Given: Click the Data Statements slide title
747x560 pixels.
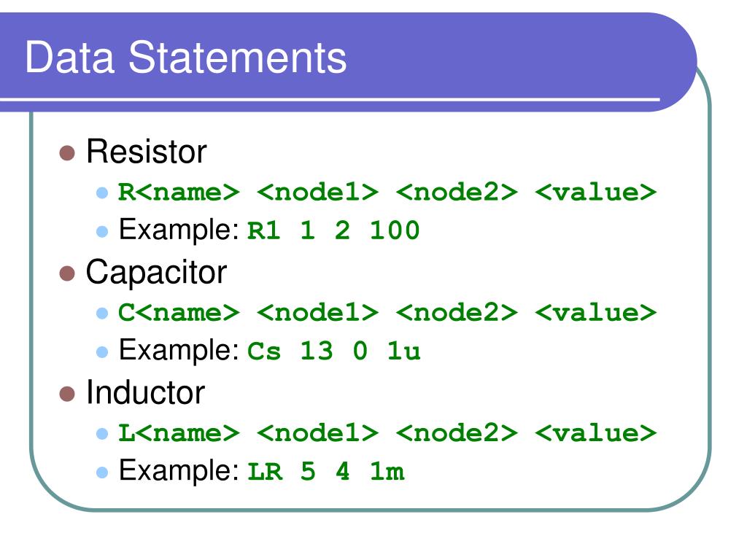Looking at the screenshot, I should (186, 57).
